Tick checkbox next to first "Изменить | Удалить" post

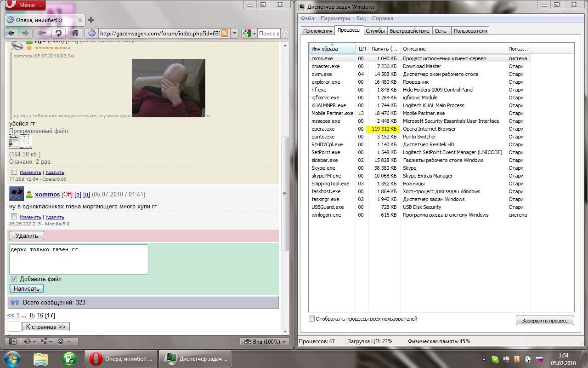[x=14, y=172]
